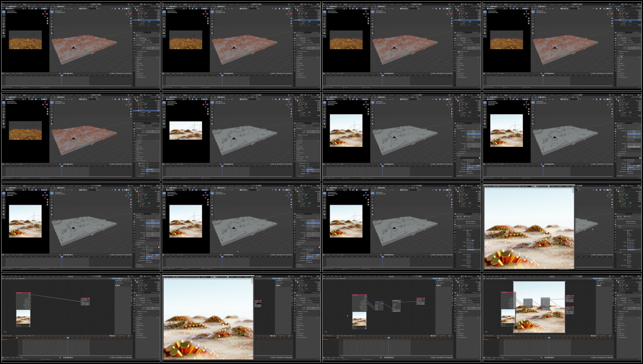Tick the Mist pass checkbox beside enlarged render
Viewport: 643px width, 364px height.
[628, 234]
